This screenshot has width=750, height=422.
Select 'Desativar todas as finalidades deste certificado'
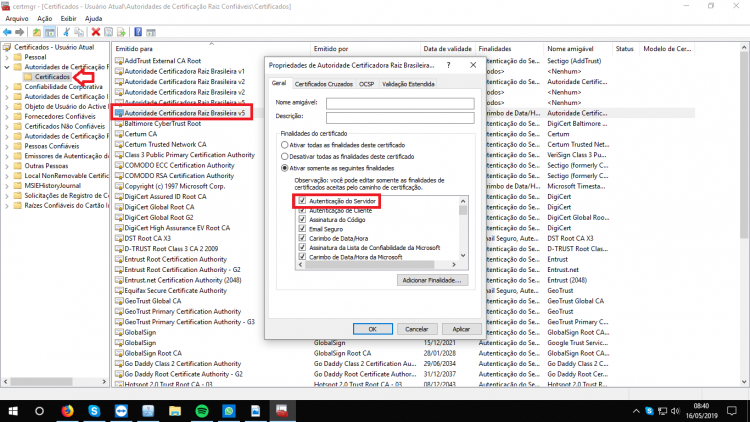click(285, 156)
